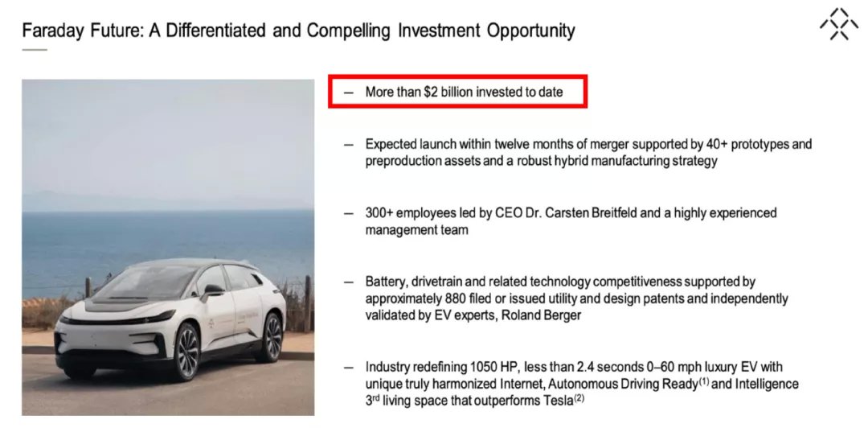This screenshot has height=428, width=868.
Task: Click the car's front wheel in the photo
Action: [x=187, y=352]
